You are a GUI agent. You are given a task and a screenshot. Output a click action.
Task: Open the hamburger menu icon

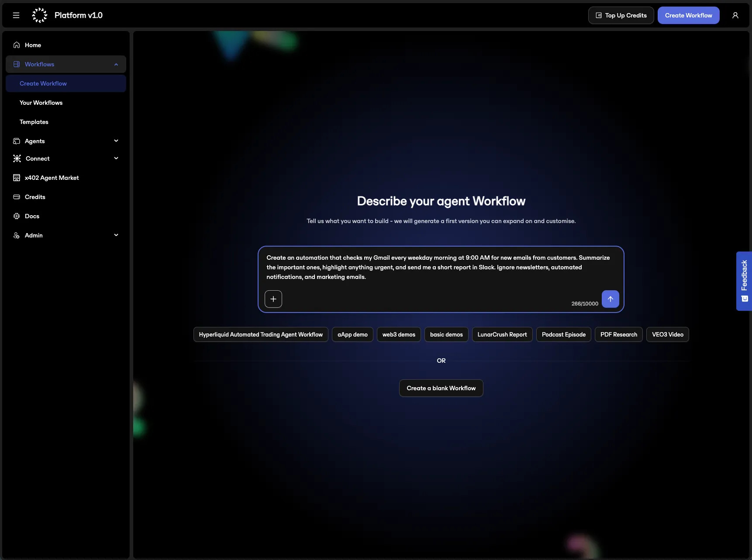(16, 15)
